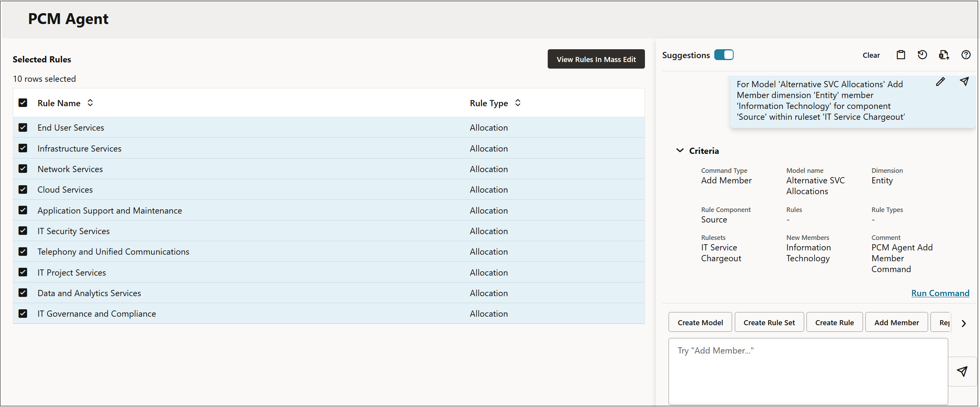Clear the suggestions panel

point(871,55)
